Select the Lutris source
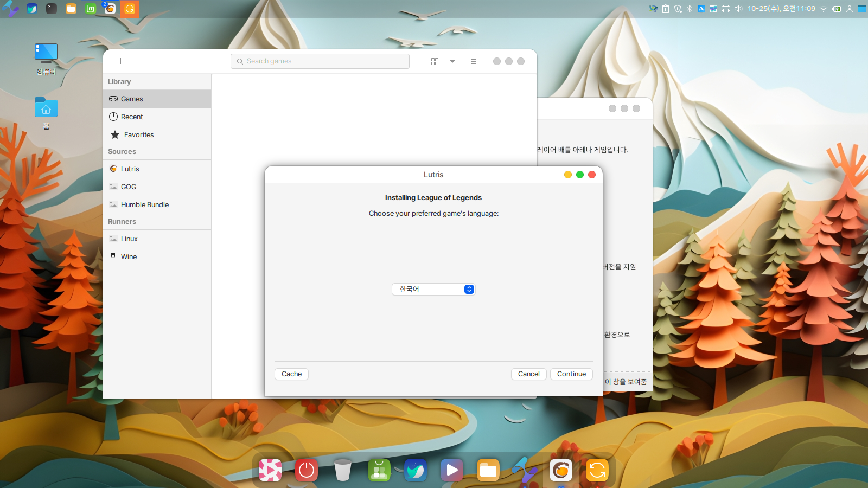This screenshot has width=868, height=488. [130, 169]
